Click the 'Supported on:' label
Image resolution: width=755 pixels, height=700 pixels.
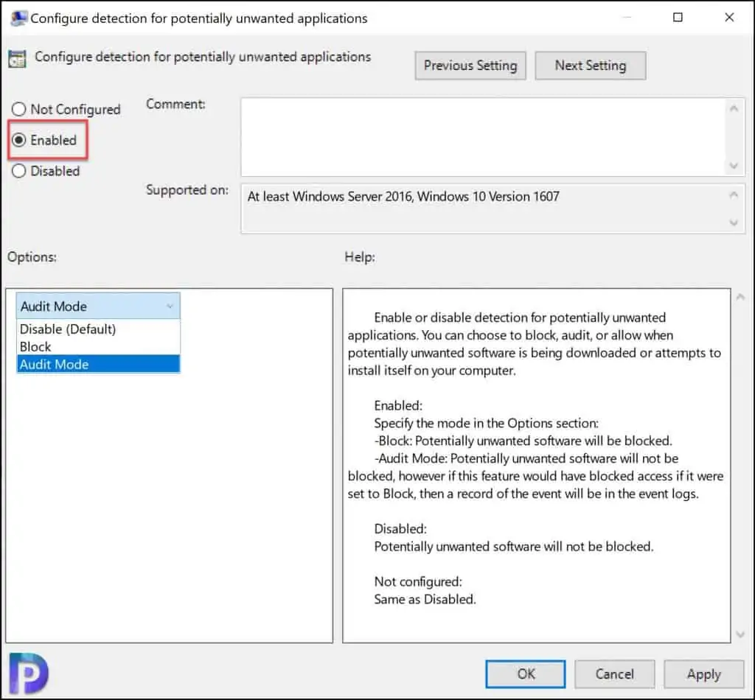(x=187, y=191)
